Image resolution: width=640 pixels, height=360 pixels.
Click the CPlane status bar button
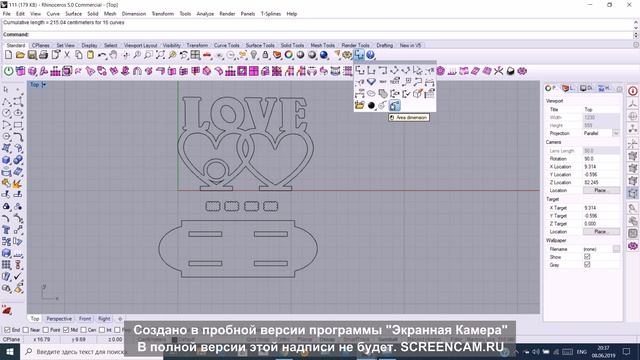point(11,339)
